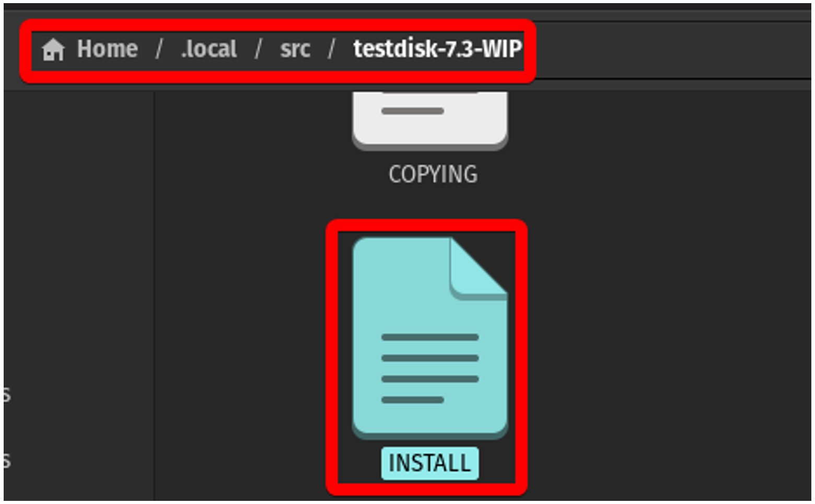Go to the Home breadcrumb label

tap(108, 49)
